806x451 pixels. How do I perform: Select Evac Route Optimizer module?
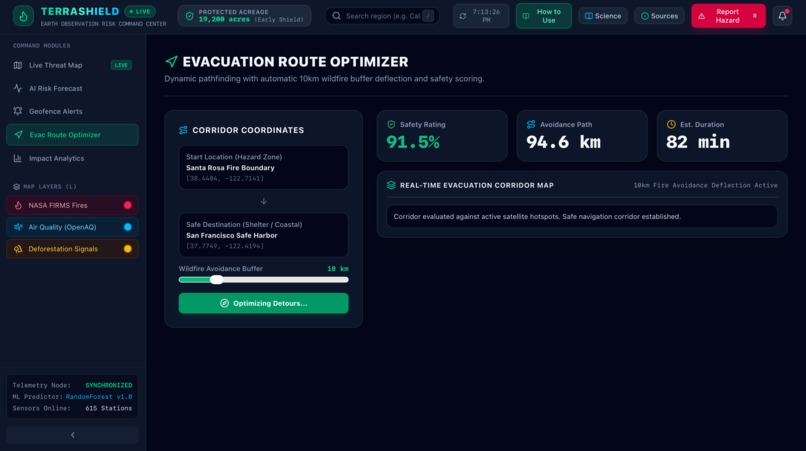pos(72,135)
